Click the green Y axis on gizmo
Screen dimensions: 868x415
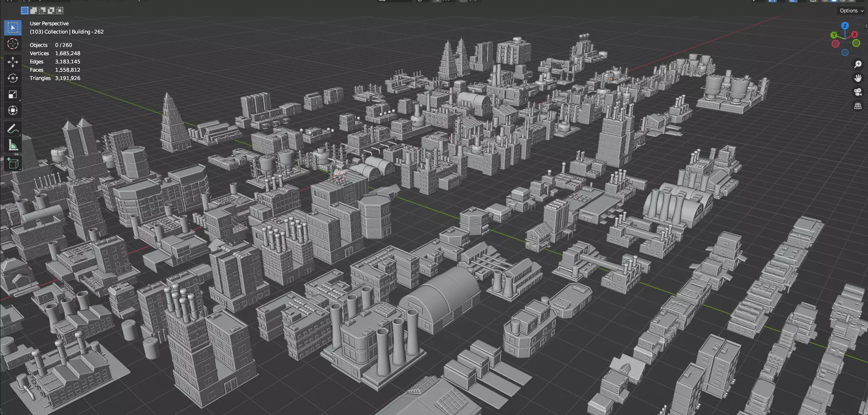tap(834, 35)
